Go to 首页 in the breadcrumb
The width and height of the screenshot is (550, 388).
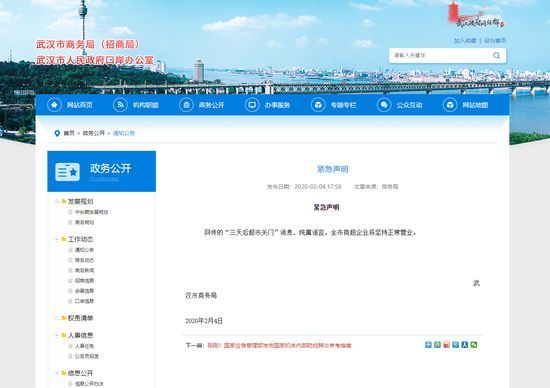[69, 133]
